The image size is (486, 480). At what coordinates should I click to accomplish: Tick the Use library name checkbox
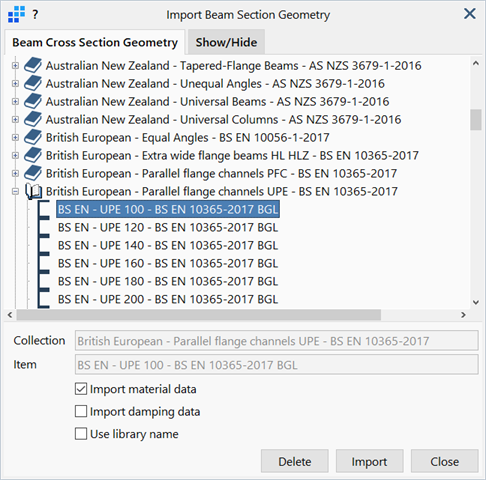[x=81, y=434]
